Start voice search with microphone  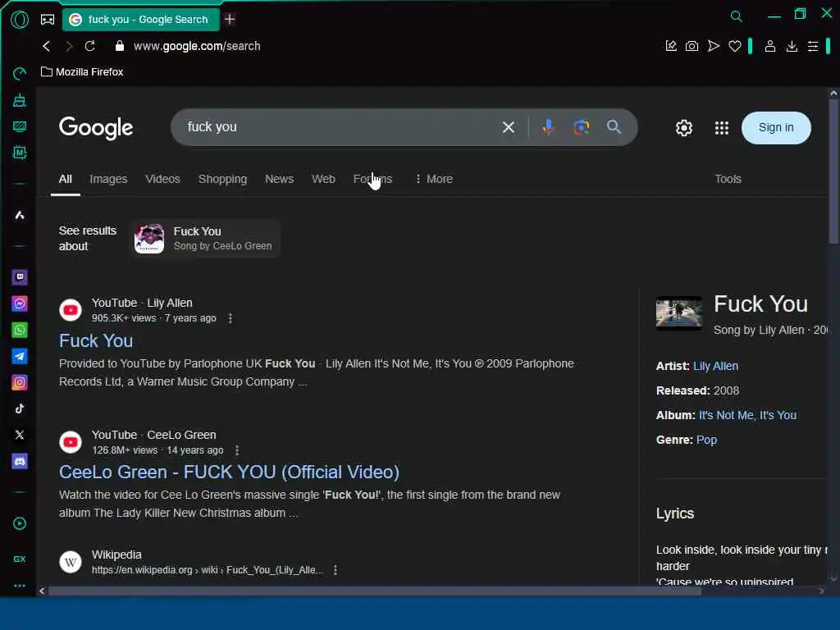pos(548,127)
